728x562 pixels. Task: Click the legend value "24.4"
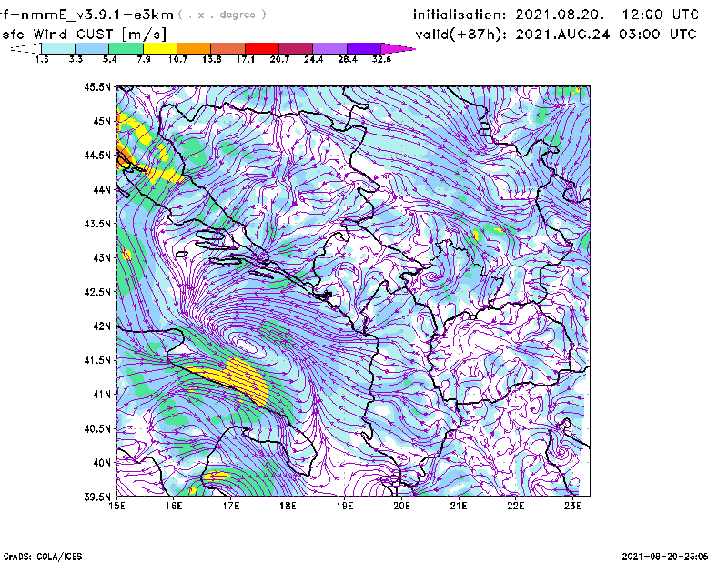pos(313,59)
